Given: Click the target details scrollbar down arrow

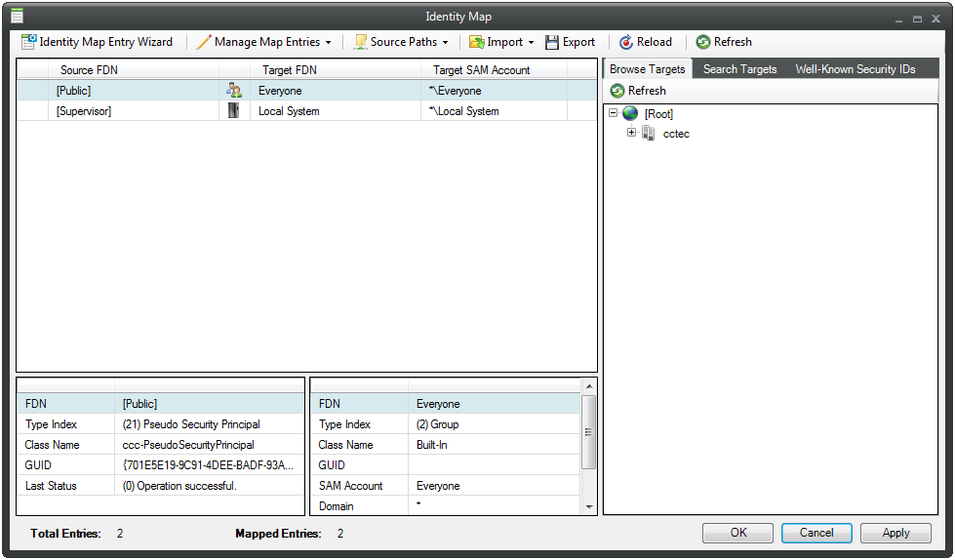Looking at the screenshot, I should tap(589, 506).
